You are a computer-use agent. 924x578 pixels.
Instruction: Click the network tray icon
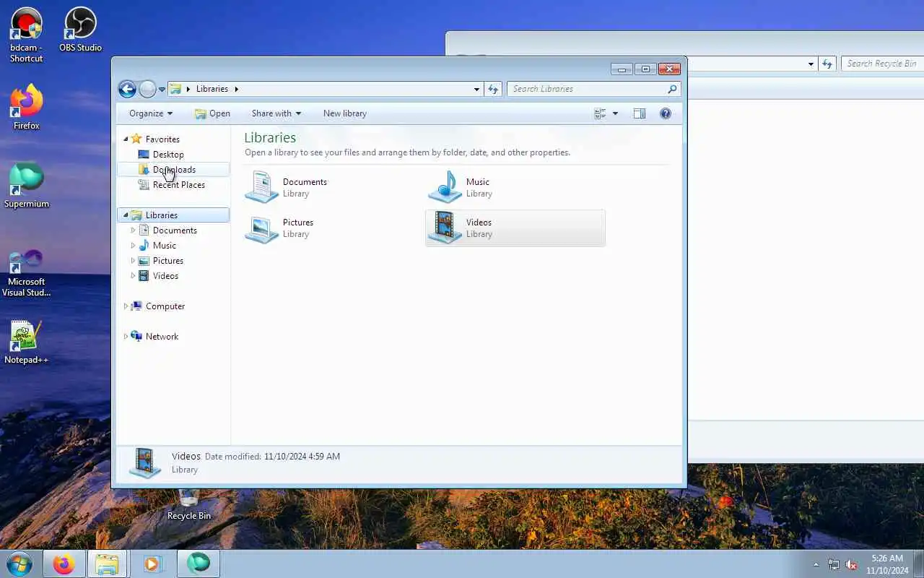[x=834, y=564]
